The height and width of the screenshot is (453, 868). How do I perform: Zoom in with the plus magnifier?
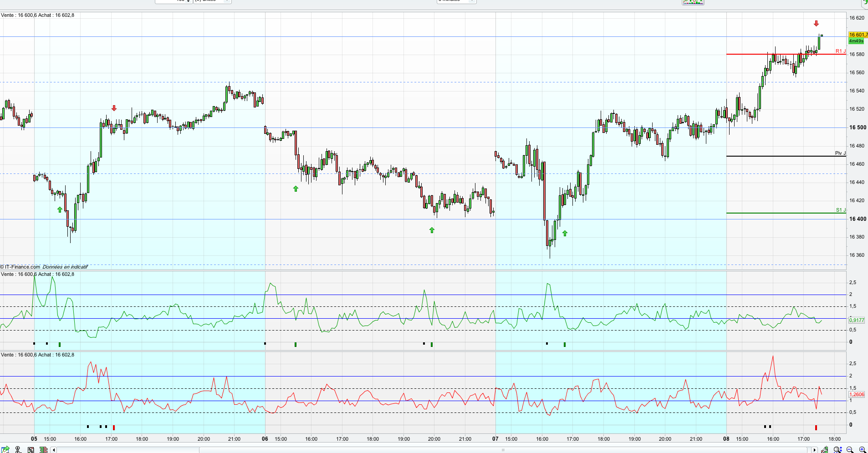coord(862,450)
